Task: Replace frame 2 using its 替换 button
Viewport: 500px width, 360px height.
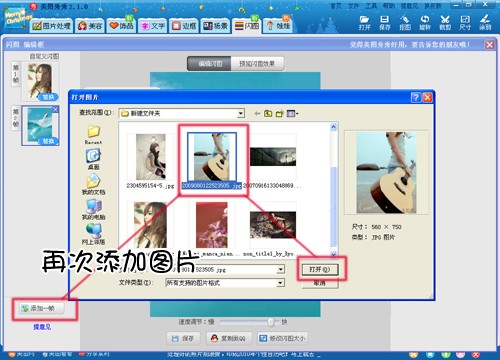Action: pos(49,141)
